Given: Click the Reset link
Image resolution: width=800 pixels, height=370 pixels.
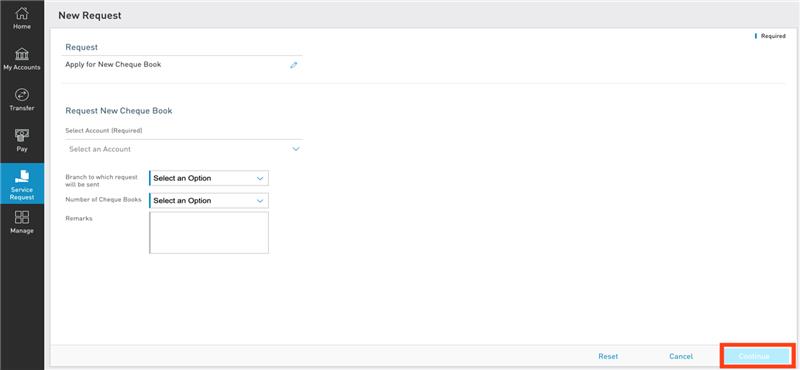Looking at the screenshot, I should 608,356.
